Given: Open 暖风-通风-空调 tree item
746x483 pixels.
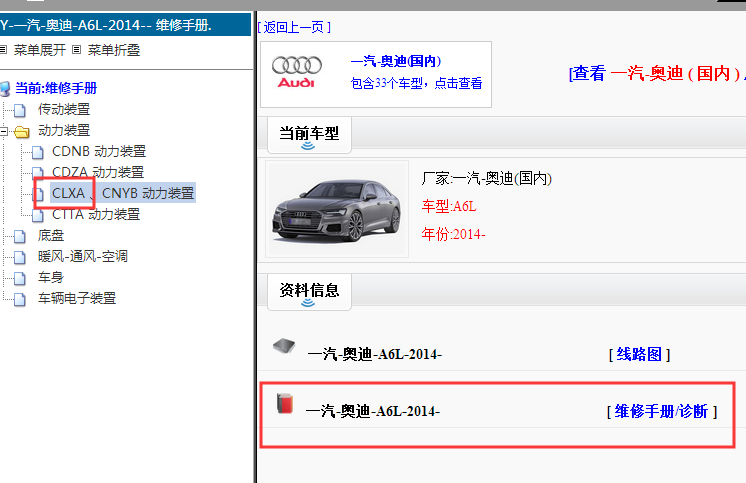Looking at the screenshot, I should pyautogui.click(x=83, y=256).
